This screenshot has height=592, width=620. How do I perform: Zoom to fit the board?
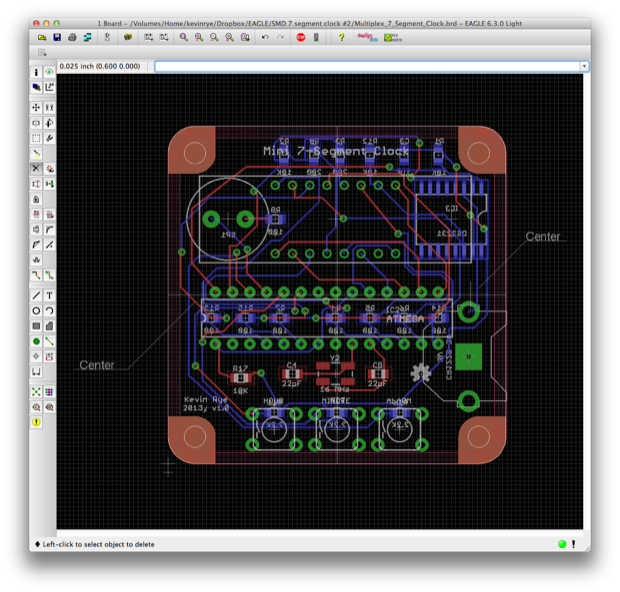click(183, 38)
